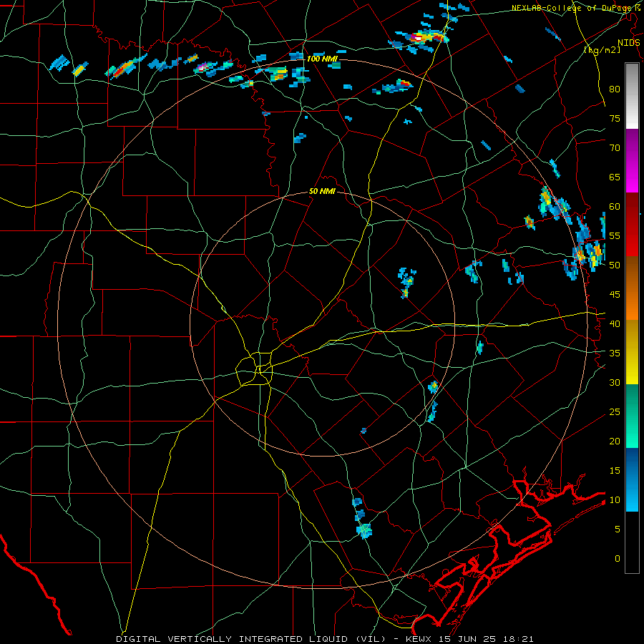
Task: Click the bottom caption "DIGITAL VERTICALLY INTEGRATED LIQUID (VIL)"
Action: click(251, 639)
